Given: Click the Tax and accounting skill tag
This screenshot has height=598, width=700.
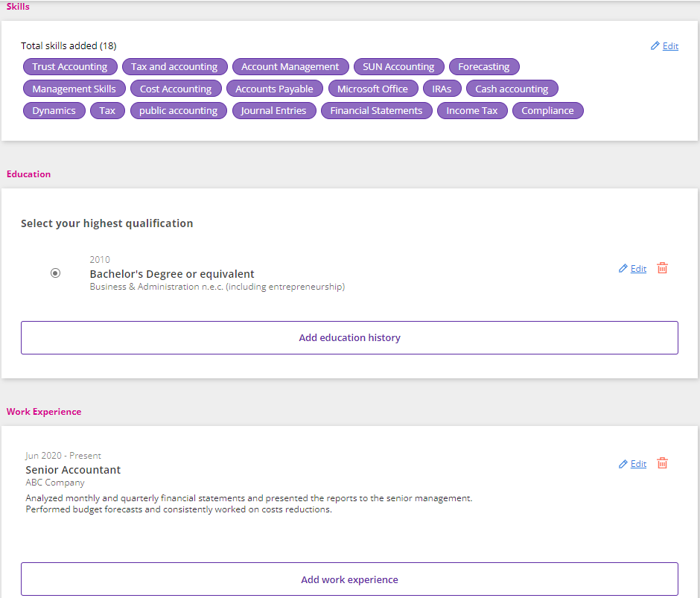Looking at the screenshot, I should click(174, 66).
